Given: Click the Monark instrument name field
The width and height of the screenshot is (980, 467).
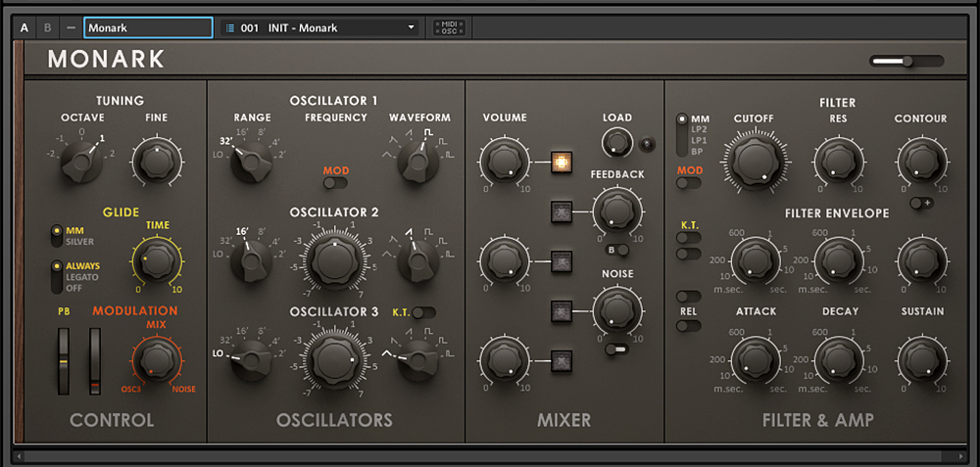Looking at the screenshot, I should [148, 27].
